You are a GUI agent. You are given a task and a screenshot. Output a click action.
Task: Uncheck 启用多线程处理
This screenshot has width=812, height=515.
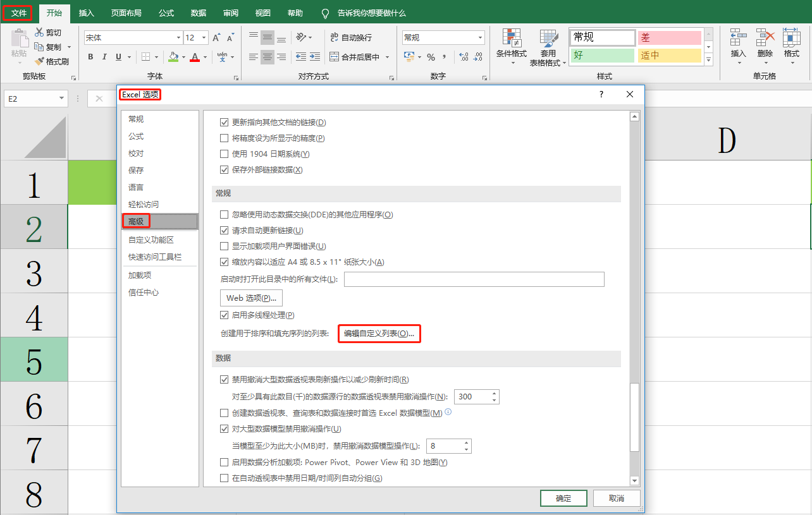point(224,315)
